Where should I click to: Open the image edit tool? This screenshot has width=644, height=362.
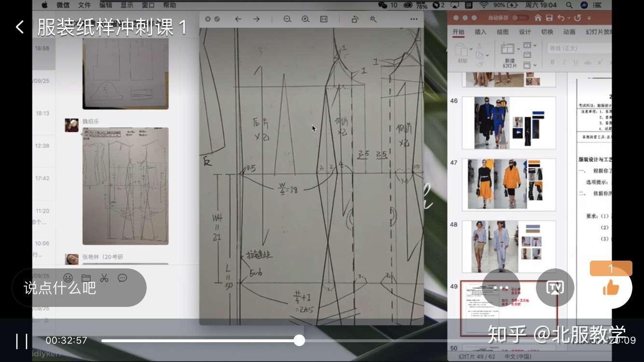pyautogui.click(x=373, y=19)
